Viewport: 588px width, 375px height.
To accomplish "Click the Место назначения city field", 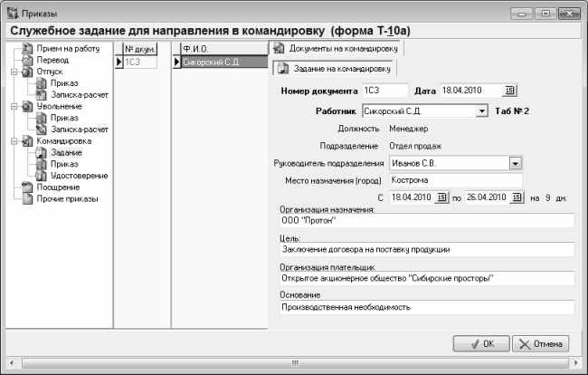I will pyautogui.click(x=455, y=180).
